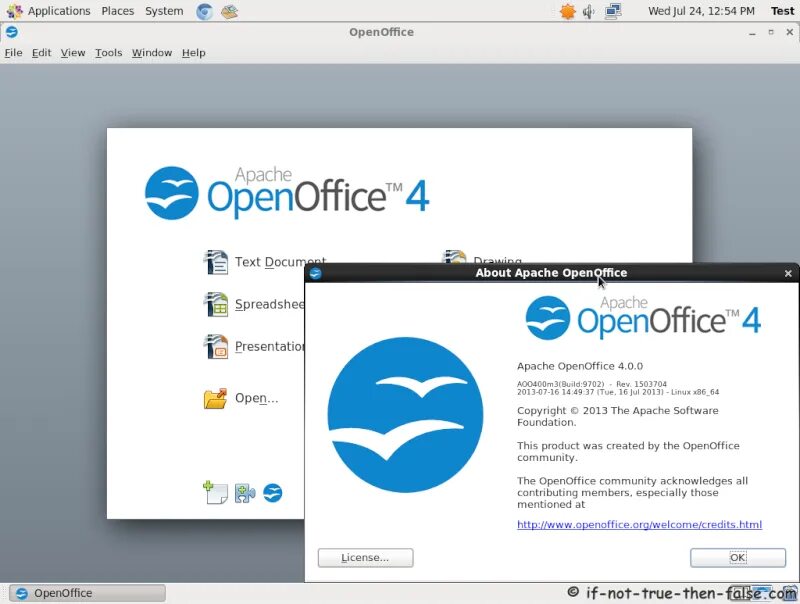
Task: Click the date and time clock
Action: tap(701, 11)
